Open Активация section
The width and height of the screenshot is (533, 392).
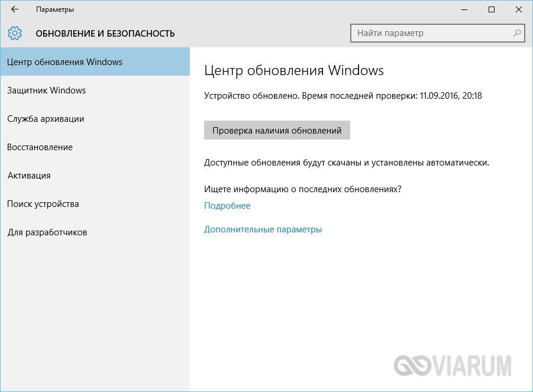coord(95,176)
